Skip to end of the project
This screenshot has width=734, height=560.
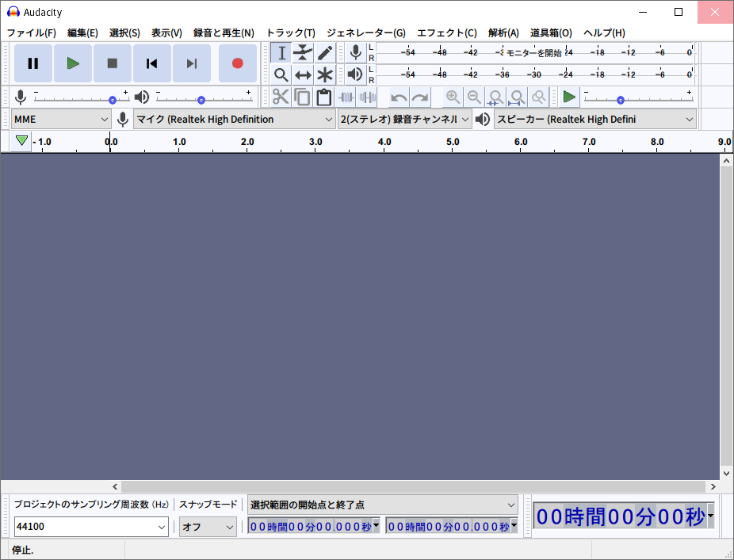point(192,63)
